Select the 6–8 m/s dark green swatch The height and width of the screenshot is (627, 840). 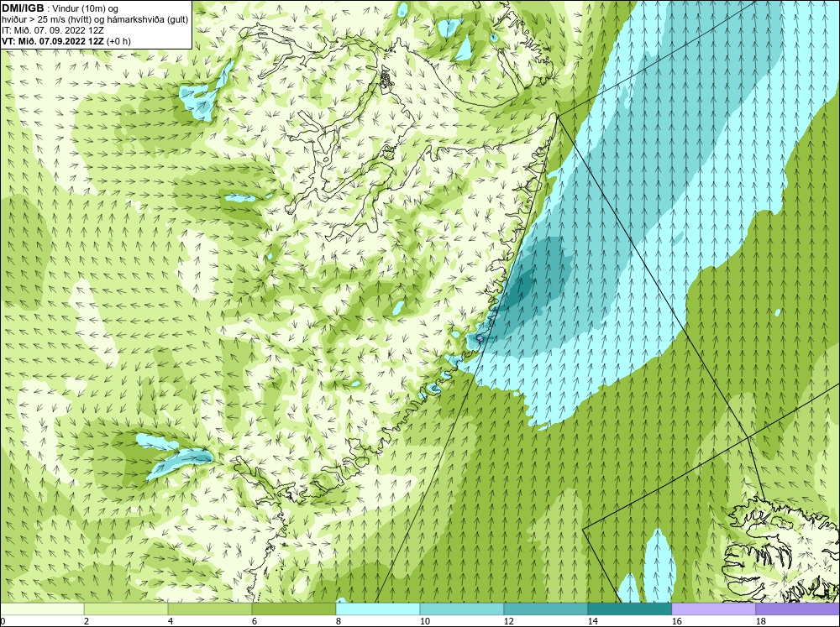tap(293, 609)
